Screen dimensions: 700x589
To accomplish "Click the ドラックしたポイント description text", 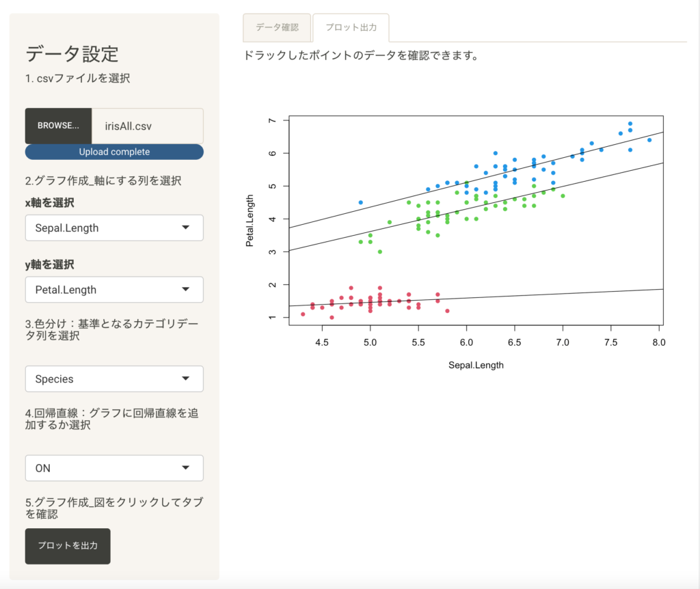I will click(360, 56).
